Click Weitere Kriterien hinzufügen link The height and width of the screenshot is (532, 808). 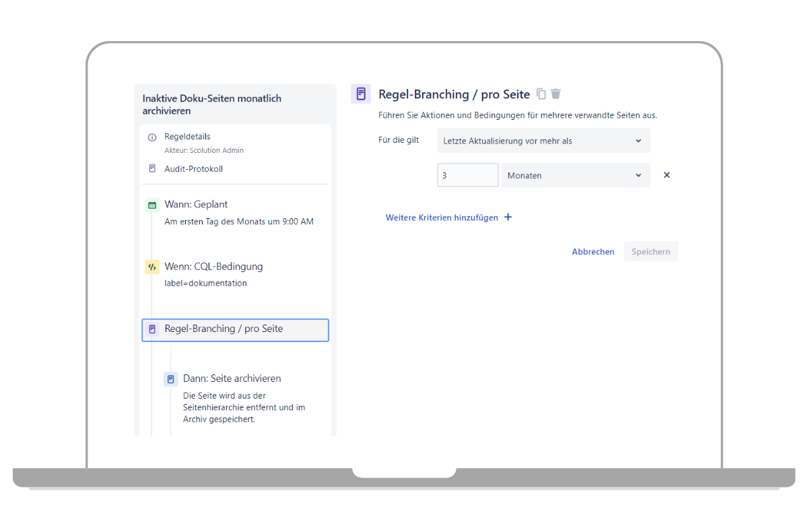442,218
